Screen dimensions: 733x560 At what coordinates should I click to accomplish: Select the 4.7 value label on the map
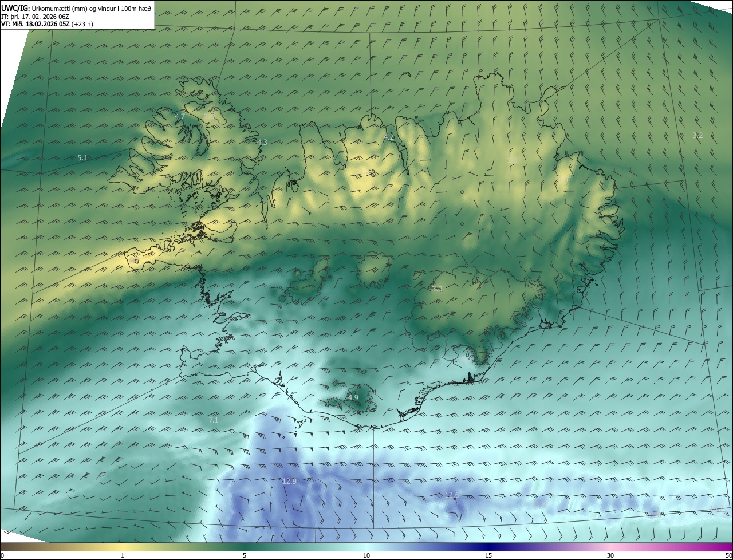[180, 116]
